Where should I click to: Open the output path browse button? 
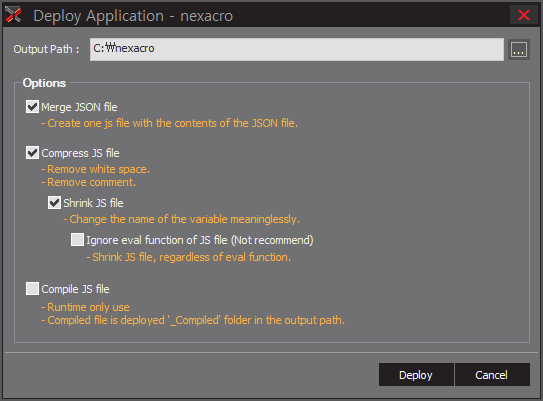(519, 50)
